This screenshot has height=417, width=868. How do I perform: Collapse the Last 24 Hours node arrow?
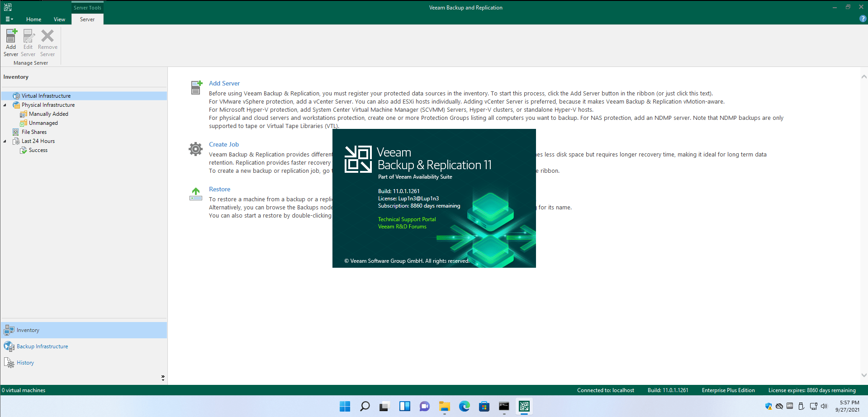(x=5, y=141)
